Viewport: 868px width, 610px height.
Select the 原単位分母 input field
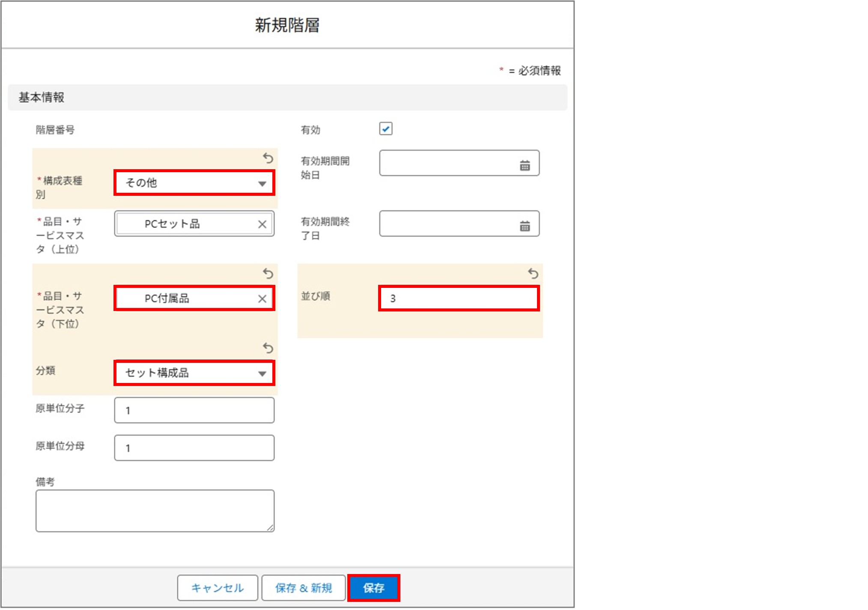tap(194, 448)
